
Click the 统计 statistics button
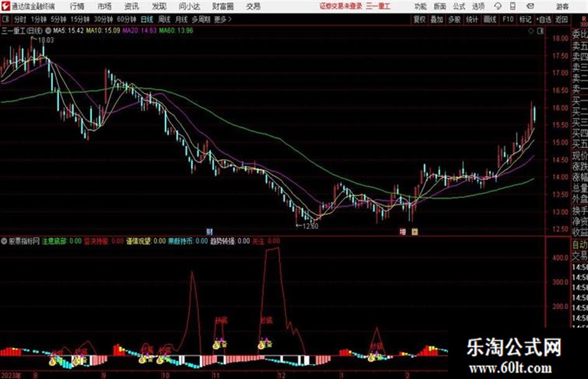pos(472,19)
